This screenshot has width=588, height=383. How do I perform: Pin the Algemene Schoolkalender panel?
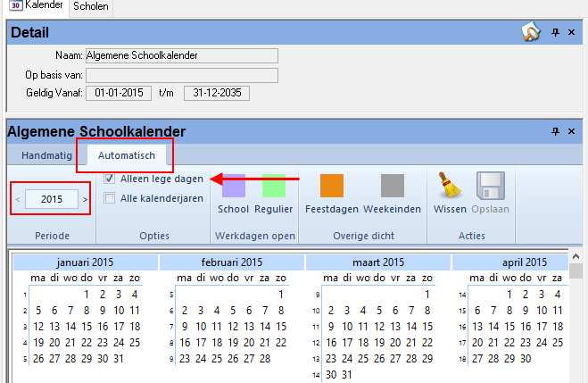coord(555,131)
